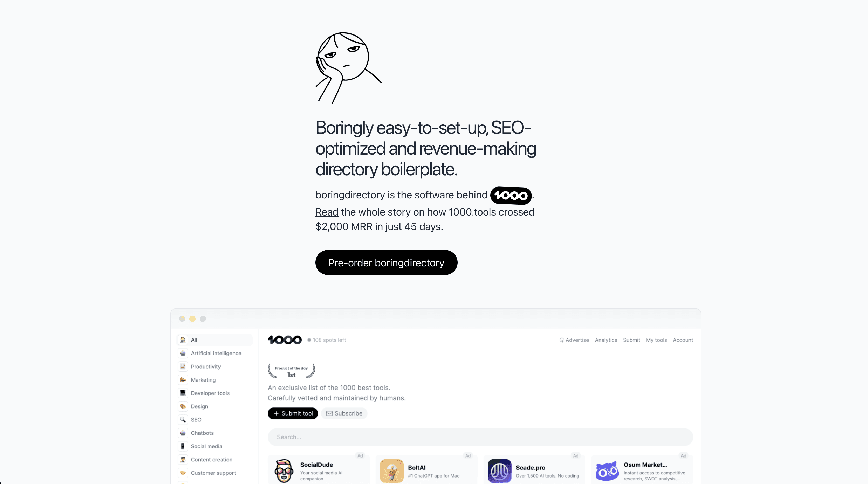The image size is (868, 484).
Task: Click the Submit tool button
Action: 292,413
